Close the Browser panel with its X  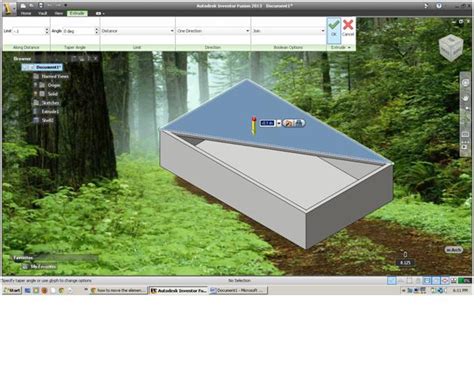tap(96, 59)
